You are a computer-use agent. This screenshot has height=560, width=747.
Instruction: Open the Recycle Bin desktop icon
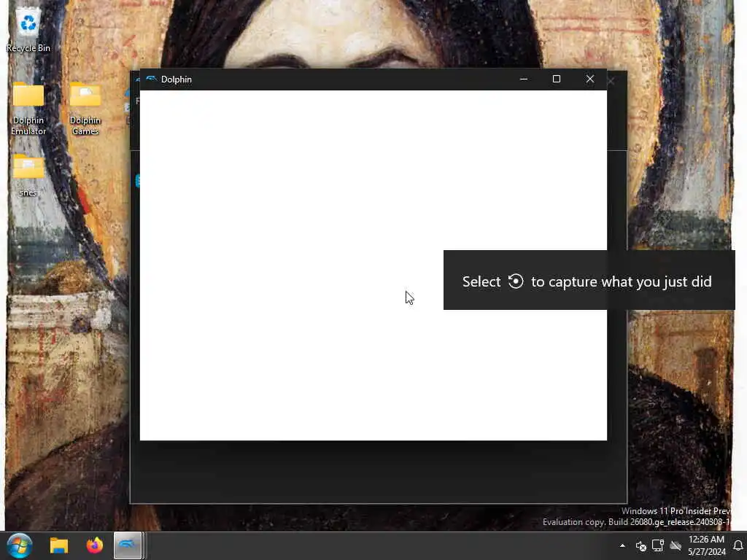[x=28, y=29]
